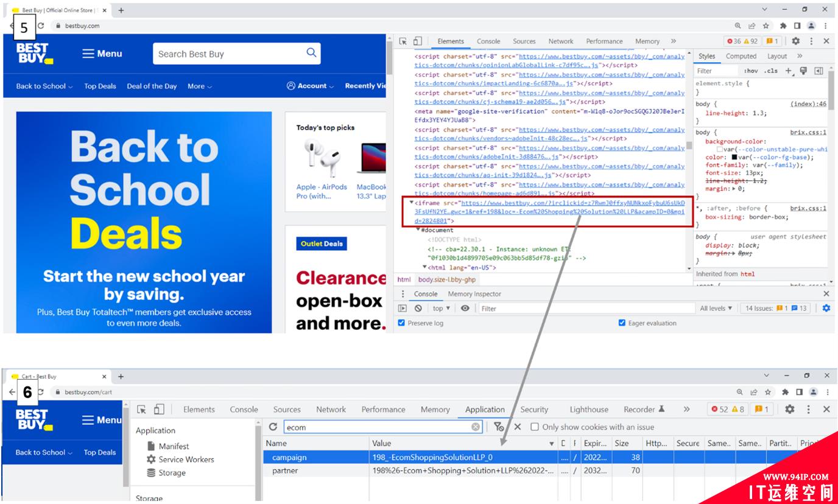The image size is (838, 504).
Task: Open Menu in top Best Buy window
Action: (102, 54)
